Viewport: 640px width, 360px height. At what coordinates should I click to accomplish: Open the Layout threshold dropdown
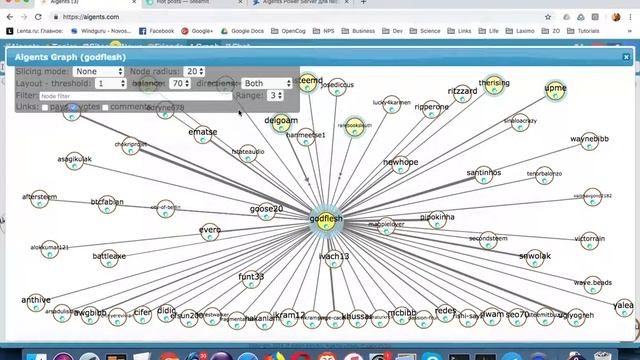pos(111,83)
